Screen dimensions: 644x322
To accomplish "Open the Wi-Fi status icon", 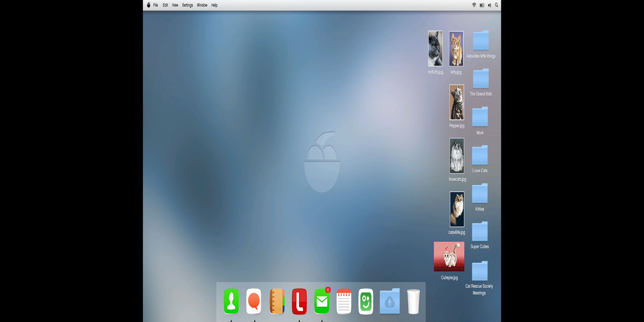I will point(474,5).
